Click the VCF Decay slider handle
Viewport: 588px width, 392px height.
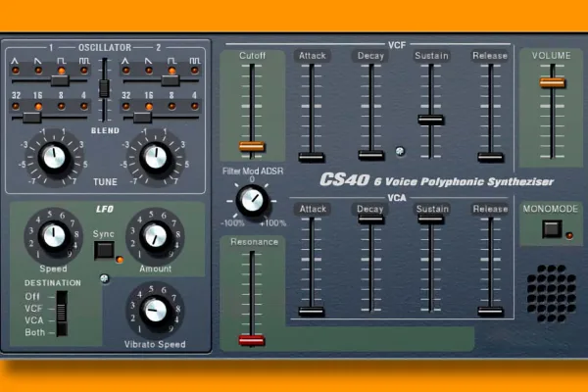pos(370,155)
